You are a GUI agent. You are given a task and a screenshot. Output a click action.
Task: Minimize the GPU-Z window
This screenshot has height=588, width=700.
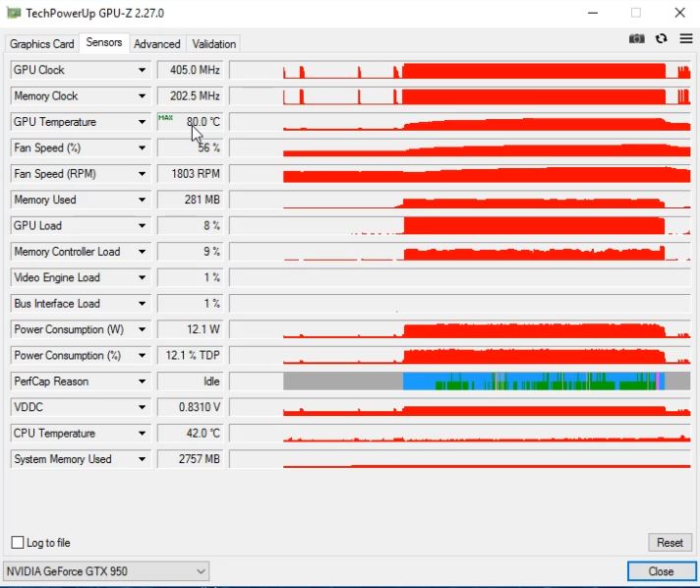click(x=593, y=13)
